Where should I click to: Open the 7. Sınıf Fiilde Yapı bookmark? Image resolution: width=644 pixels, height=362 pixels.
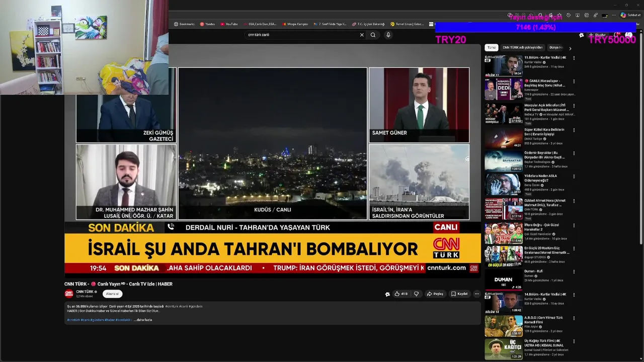(330, 24)
